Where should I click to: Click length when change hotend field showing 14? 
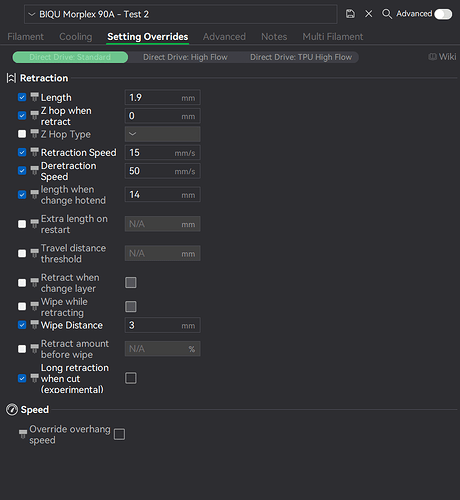coord(162,194)
